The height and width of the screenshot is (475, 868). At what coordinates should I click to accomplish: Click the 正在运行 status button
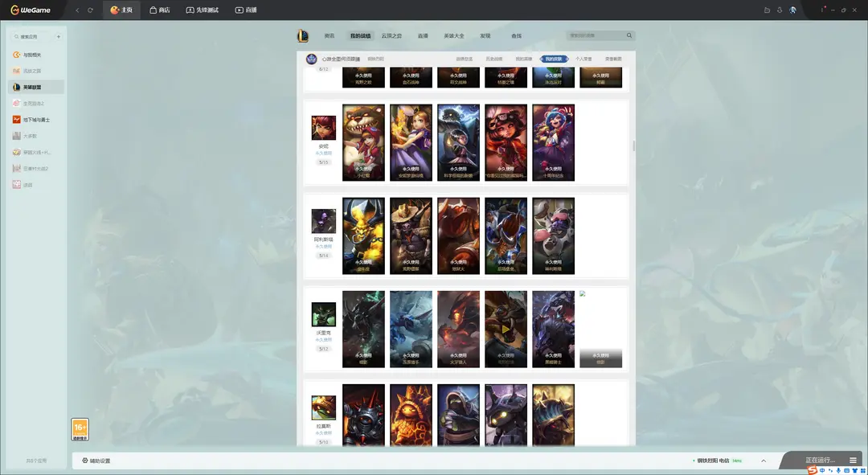(x=820, y=460)
